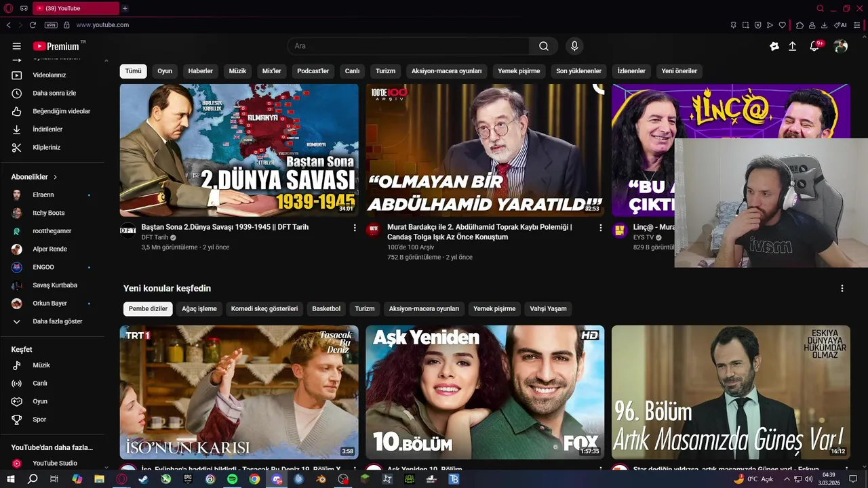
Task: Open options menu for Yeni konular keşfedin
Action: [842, 288]
